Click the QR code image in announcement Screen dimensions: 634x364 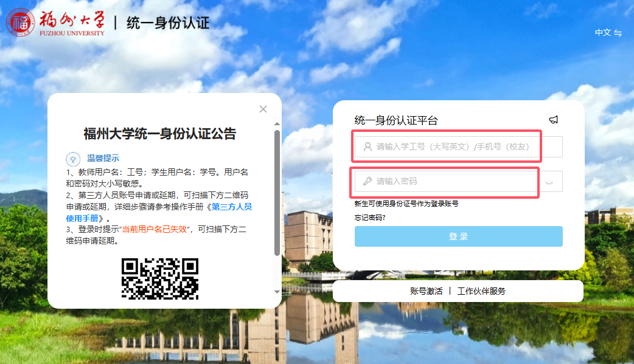tap(160, 278)
